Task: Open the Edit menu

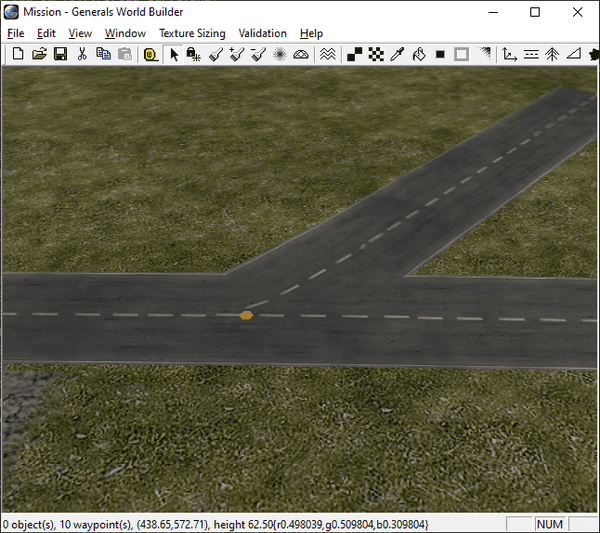Action: pyautogui.click(x=46, y=34)
